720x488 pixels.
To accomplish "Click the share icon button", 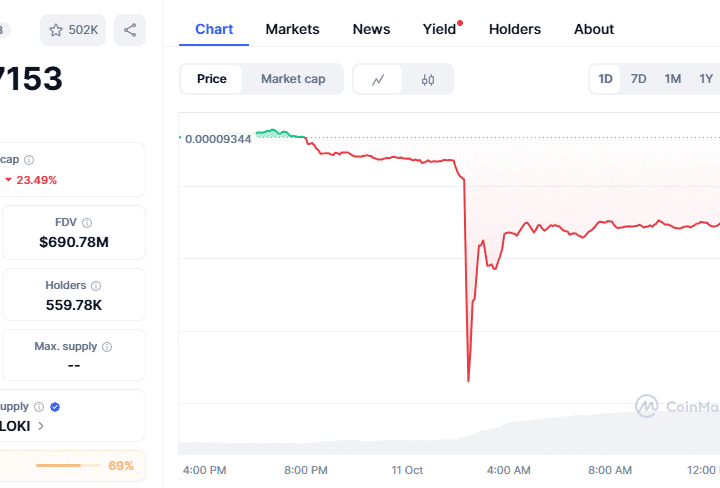I will [130, 30].
